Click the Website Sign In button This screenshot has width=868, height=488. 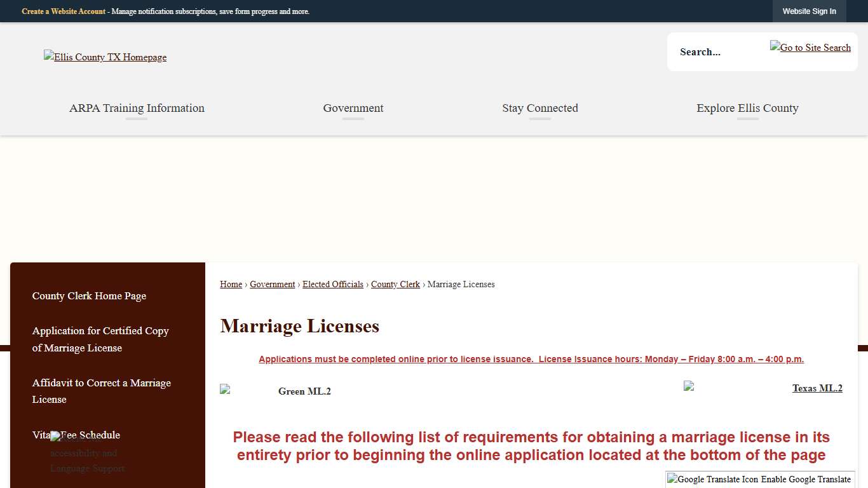coord(809,11)
